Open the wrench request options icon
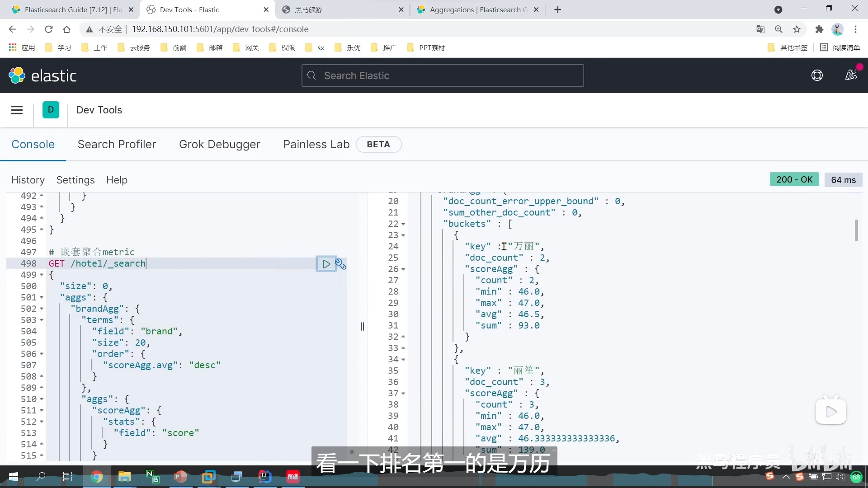The width and height of the screenshot is (868, 488). coord(341,265)
